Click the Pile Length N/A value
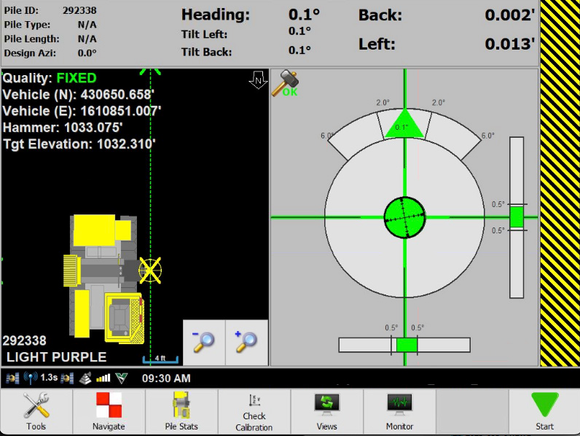The height and width of the screenshot is (436, 580). click(87, 39)
